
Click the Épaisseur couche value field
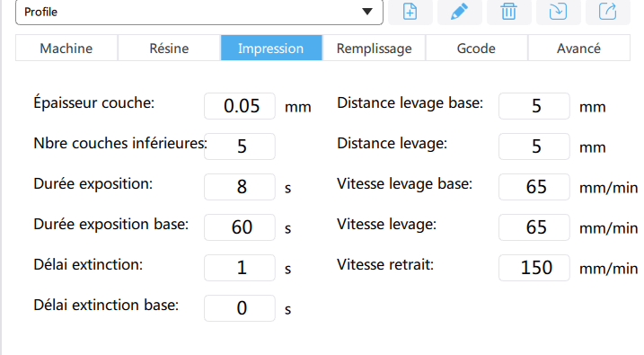(240, 106)
